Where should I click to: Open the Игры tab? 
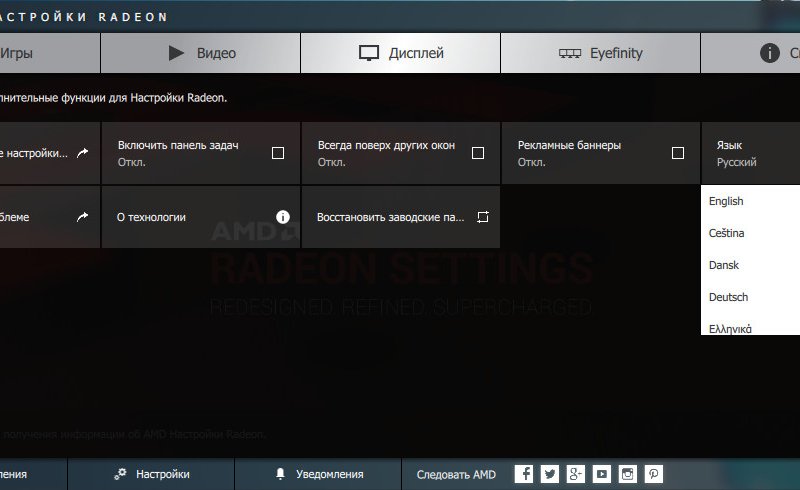50,53
